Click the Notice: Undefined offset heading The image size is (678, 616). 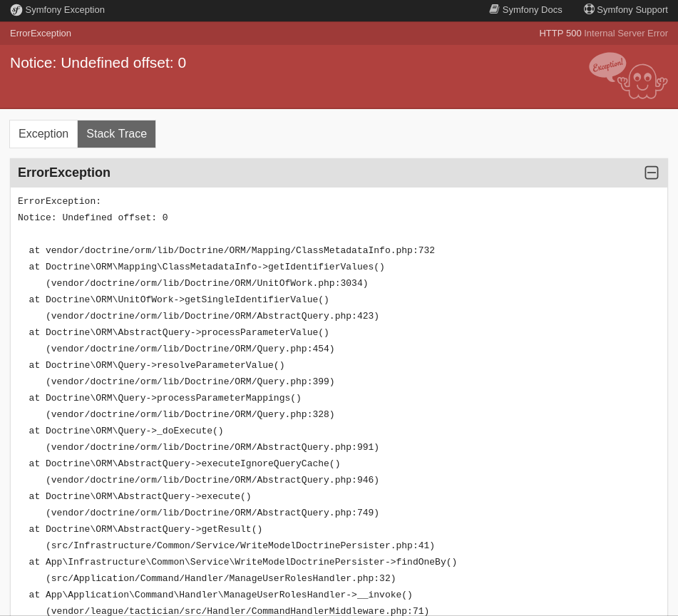[x=98, y=63]
